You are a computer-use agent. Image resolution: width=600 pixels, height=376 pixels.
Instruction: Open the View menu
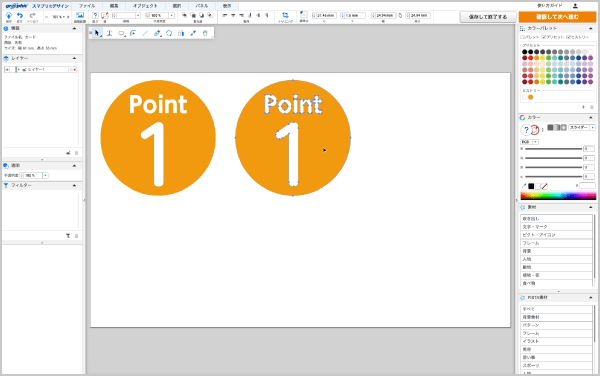pyautogui.click(x=227, y=6)
